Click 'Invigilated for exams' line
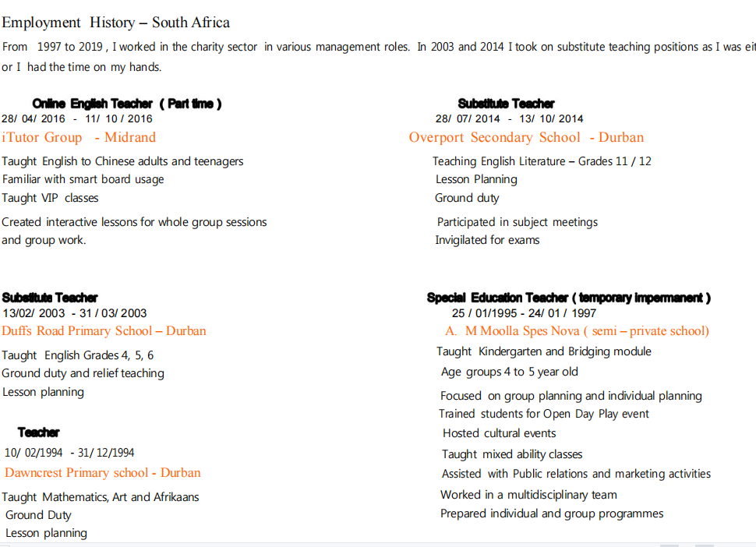The height and width of the screenshot is (547, 756). click(x=487, y=240)
